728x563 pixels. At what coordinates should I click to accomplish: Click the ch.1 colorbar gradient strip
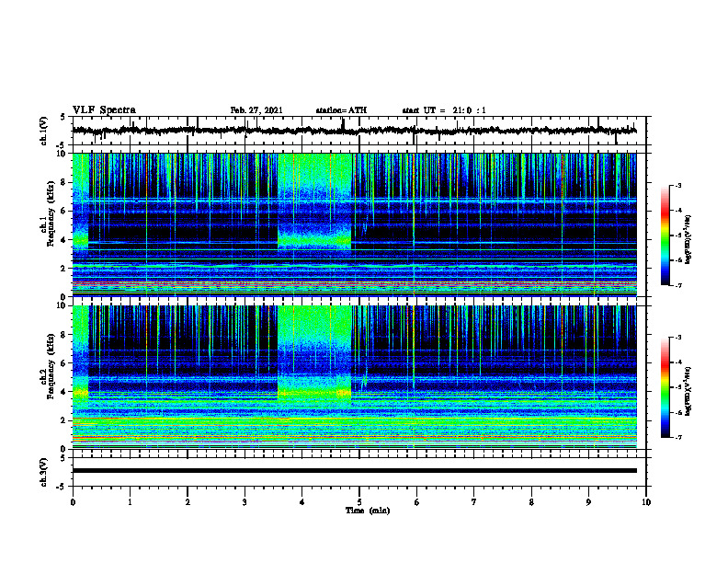pyautogui.click(x=665, y=236)
